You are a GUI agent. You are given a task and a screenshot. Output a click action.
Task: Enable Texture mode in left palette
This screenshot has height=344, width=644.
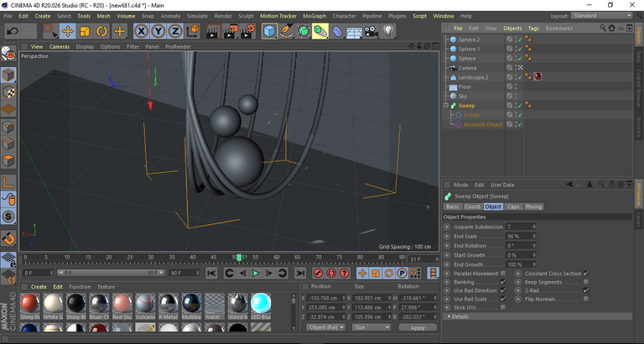tap(8, 92)
